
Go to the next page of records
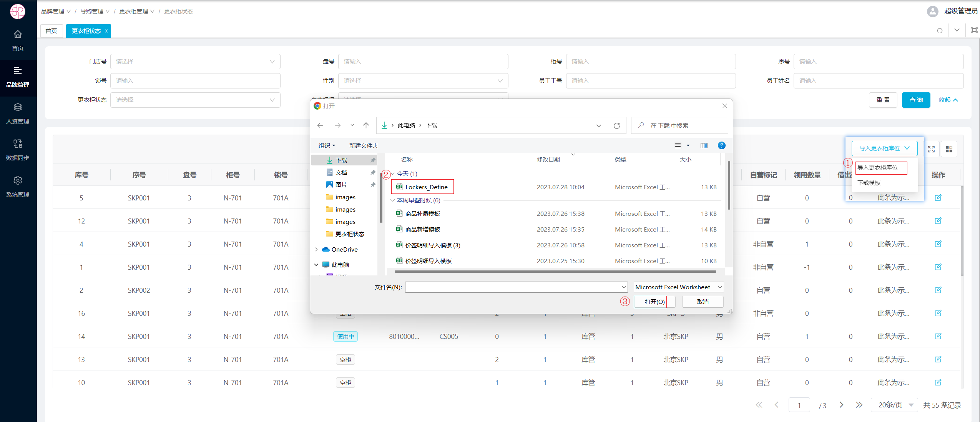coord(841,405)
